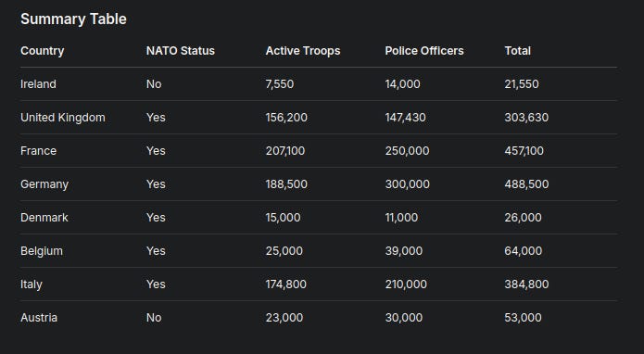The width and height of the screenshot is (644, 354).
Task: Click Germany's total value 488,500
Action: tap(526, 184)
